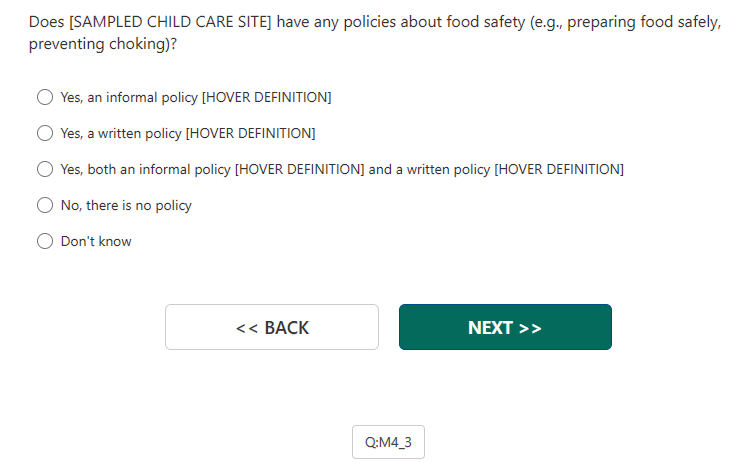This screenshot has height=471, width=744.
Task: Go to the previous question with BACK
Action: (x=272, y=327)
